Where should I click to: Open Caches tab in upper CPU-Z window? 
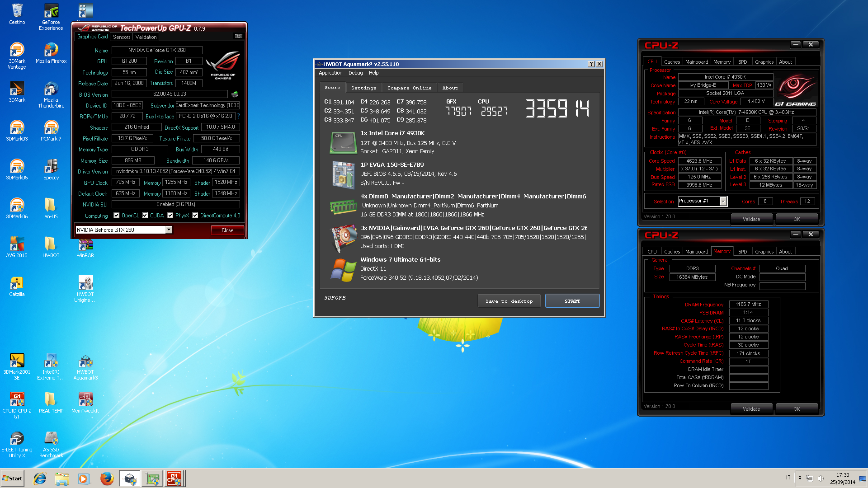point(672,62)
